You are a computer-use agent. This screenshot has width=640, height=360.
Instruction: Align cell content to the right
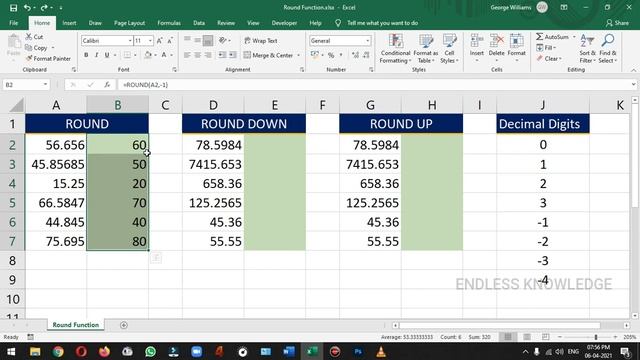[x=208, y=55]
